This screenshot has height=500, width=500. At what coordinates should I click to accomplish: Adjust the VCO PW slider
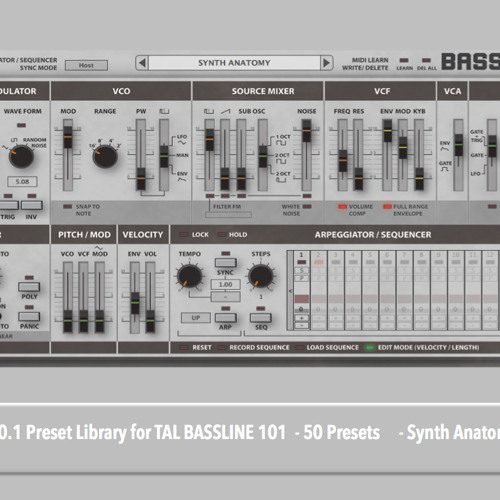coord(141,179)
